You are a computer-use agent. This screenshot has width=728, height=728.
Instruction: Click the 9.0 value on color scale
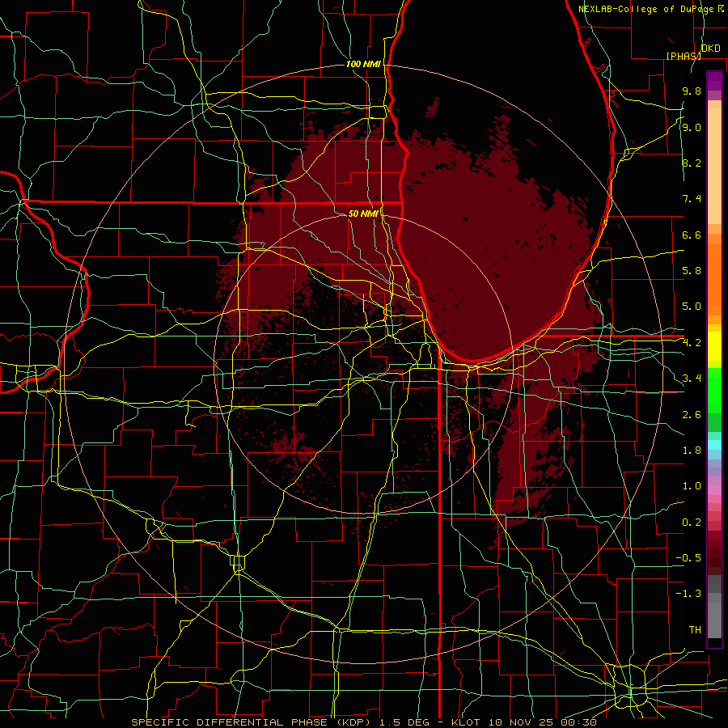[692, 127]
